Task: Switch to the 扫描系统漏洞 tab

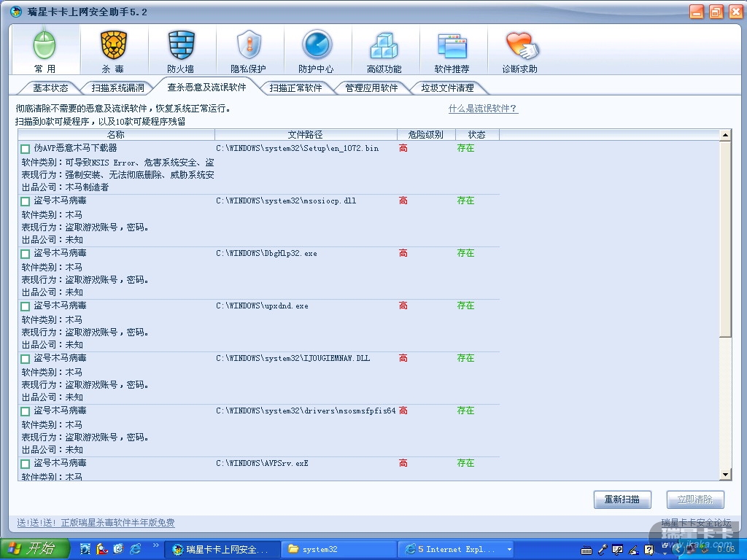Action: click(x=117, y=88)
